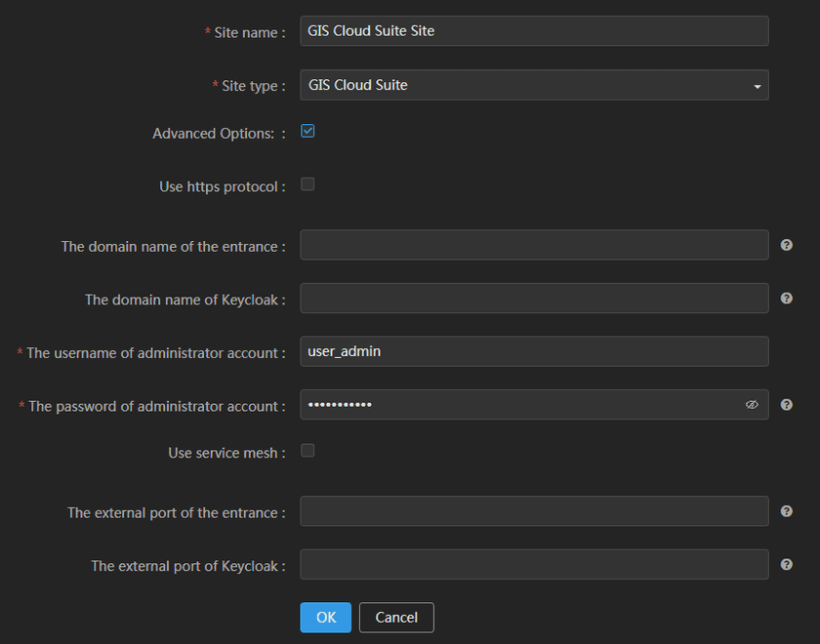Focus the administrator password field
Viewport: 820px width, 644px height.
[517, 405]
